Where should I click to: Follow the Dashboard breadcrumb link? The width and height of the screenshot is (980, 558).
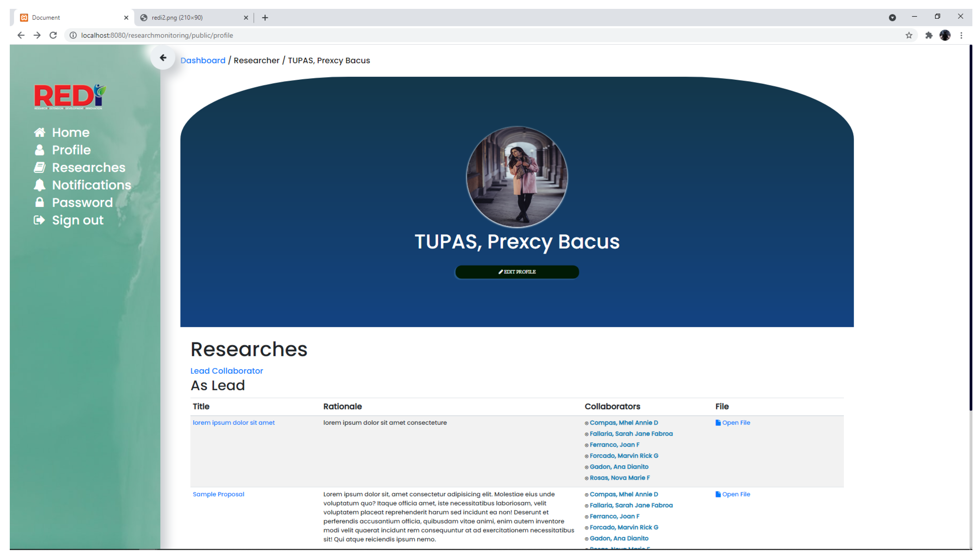coord(202,61)
